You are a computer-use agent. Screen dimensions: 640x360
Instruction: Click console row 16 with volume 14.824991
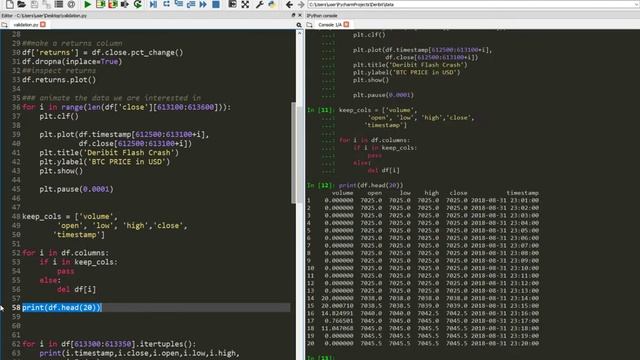pos(423,313)
